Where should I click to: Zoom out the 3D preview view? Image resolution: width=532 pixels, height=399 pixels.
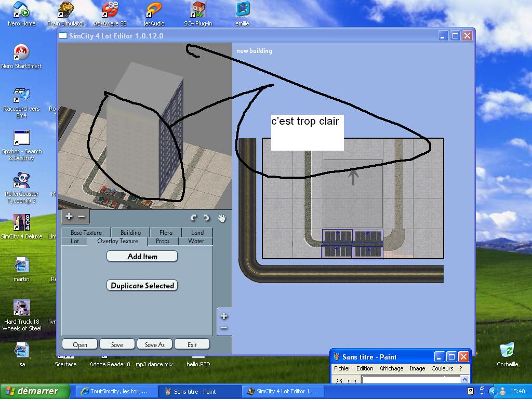tap(82, 217)
